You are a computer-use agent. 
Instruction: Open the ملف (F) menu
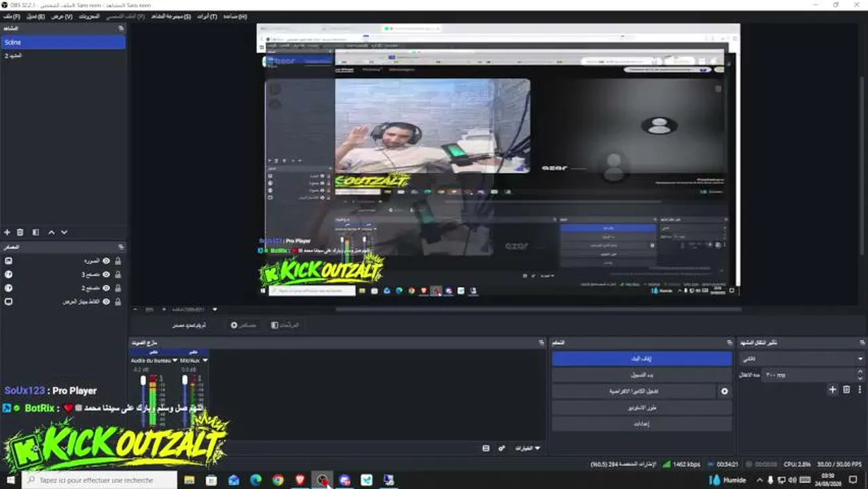click(x=10, y=16)
